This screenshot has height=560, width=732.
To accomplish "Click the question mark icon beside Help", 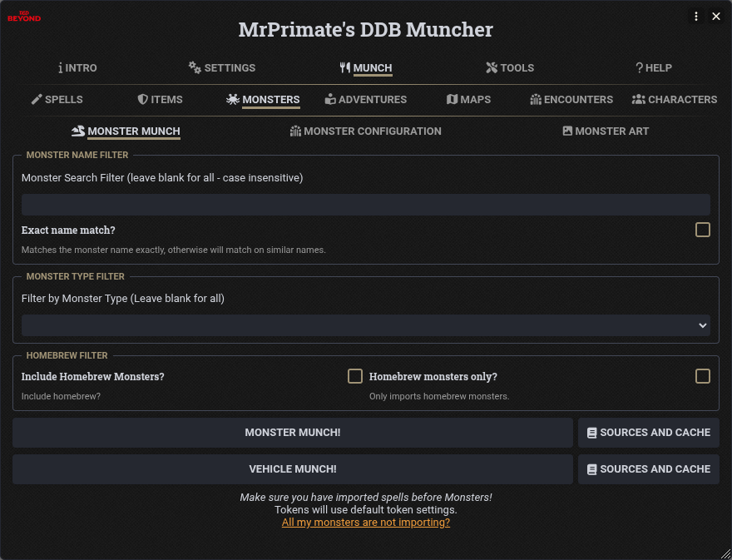I will tap(639, 67).
